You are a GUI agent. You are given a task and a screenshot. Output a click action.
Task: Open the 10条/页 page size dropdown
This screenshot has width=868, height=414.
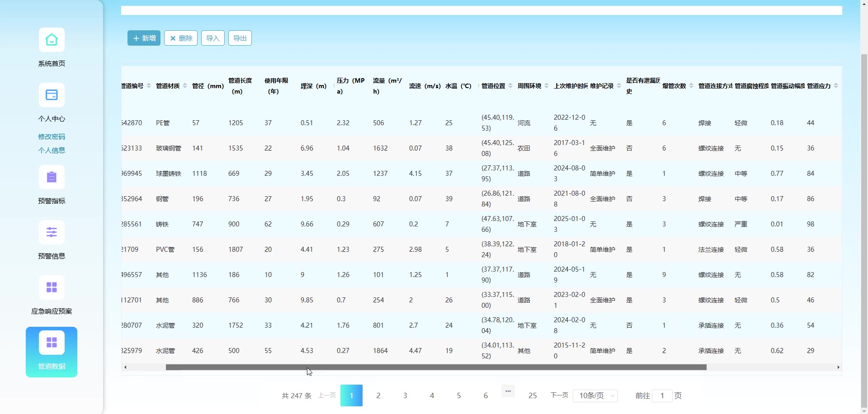point(595,395)
